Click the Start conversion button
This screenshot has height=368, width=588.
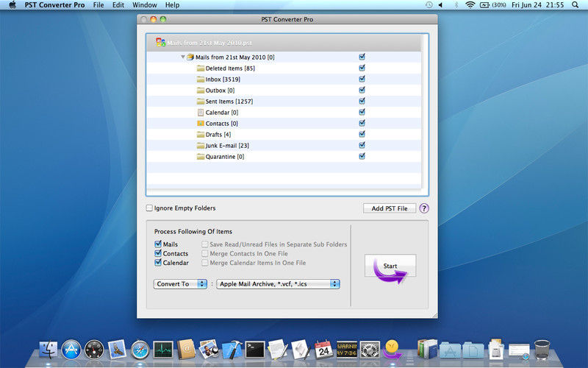(390, 266)
